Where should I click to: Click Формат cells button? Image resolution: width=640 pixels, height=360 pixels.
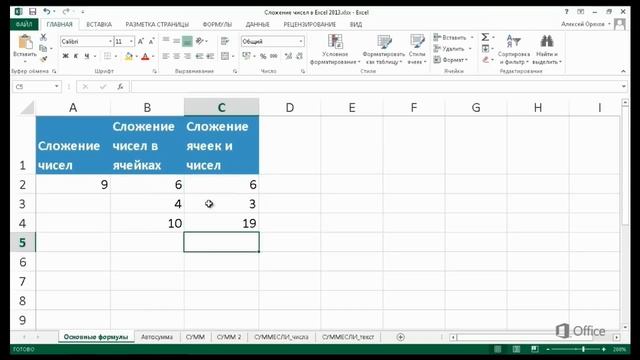point(451,60)
